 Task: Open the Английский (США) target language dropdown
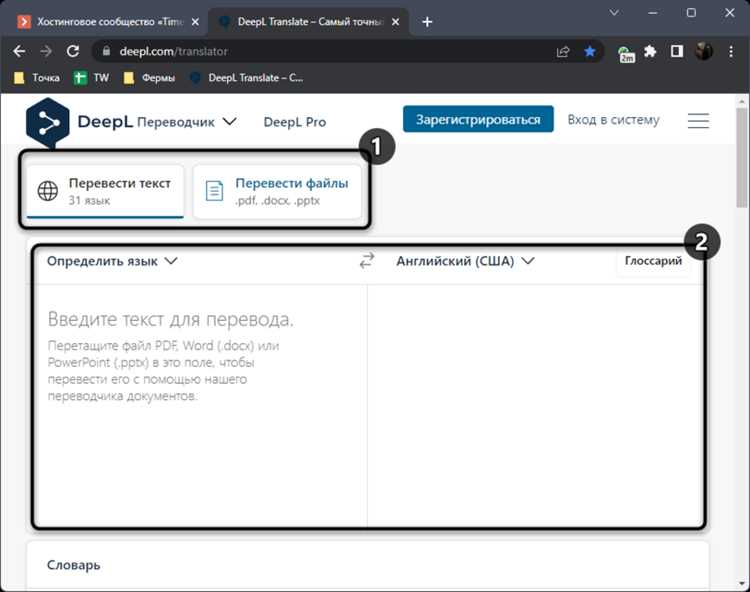(x=465, y=261)
